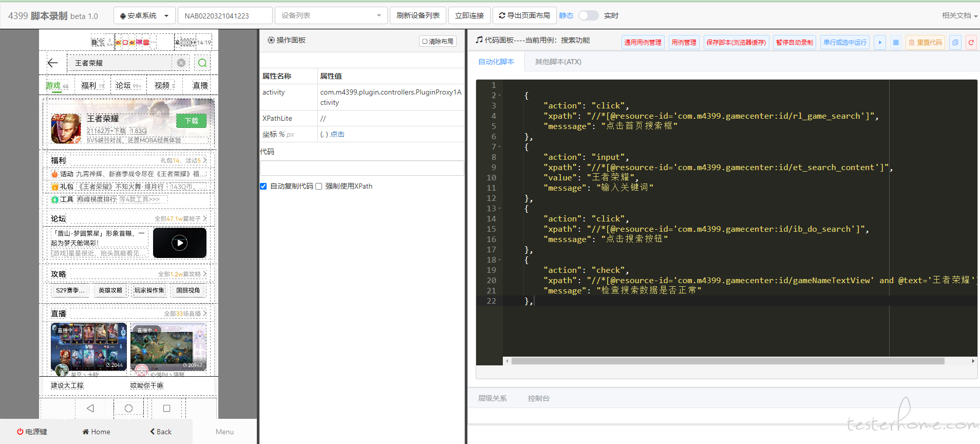The image size is (980, 444).
Task: Expand the 论坛 section 全部47.1w篇帖子 chevron
Action: [205, 218]
